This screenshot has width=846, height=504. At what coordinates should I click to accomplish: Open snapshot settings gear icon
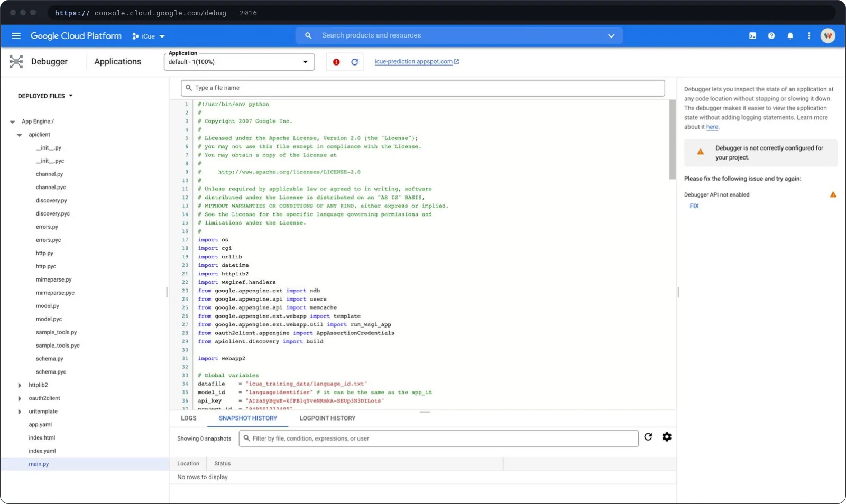point(667,437)
